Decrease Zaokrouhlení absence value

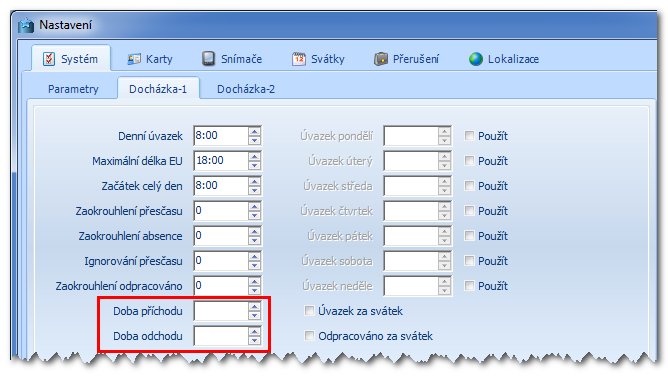[254, 240]
